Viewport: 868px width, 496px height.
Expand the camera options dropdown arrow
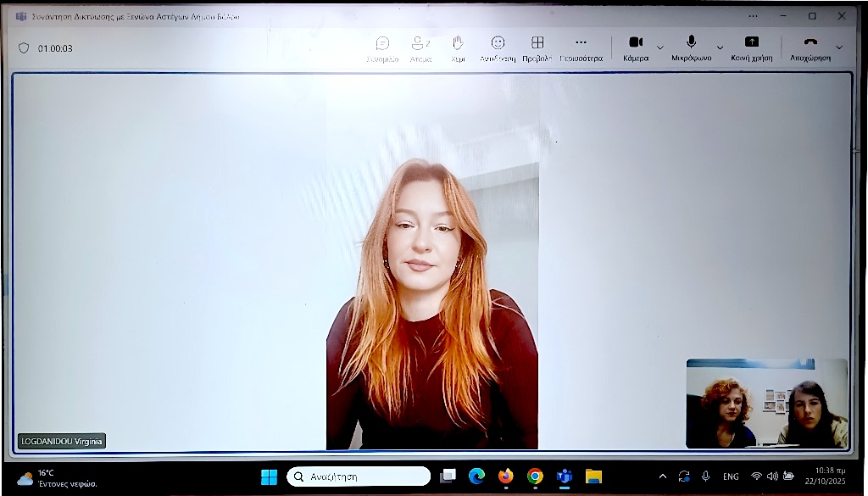coord(660,47)
